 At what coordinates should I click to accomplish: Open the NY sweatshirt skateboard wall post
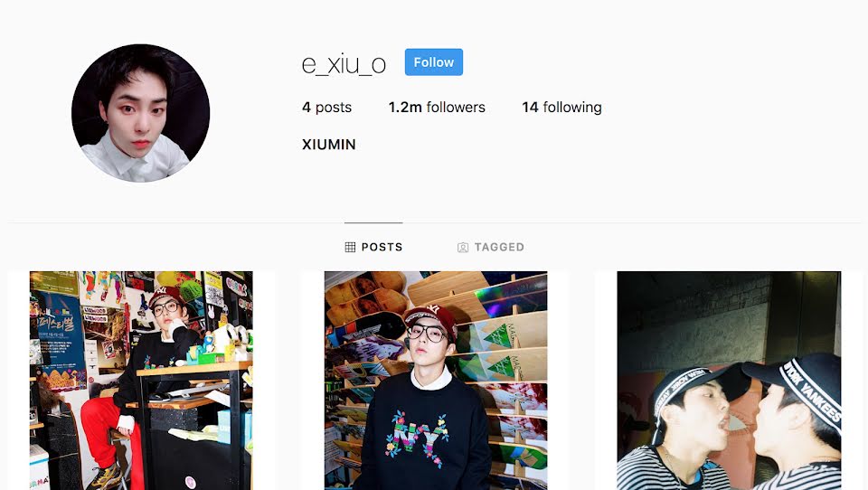point(436,381)
